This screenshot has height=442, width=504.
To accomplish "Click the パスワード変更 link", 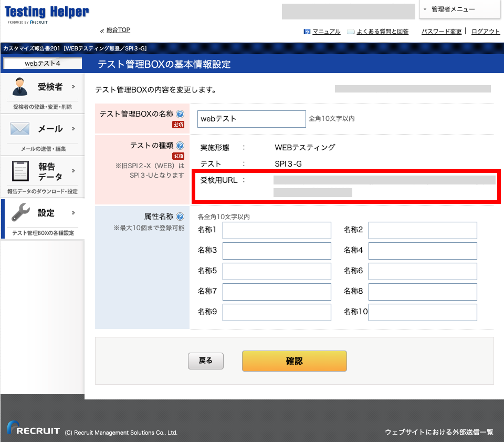I will pyautogui.click(x=442, y=32).
